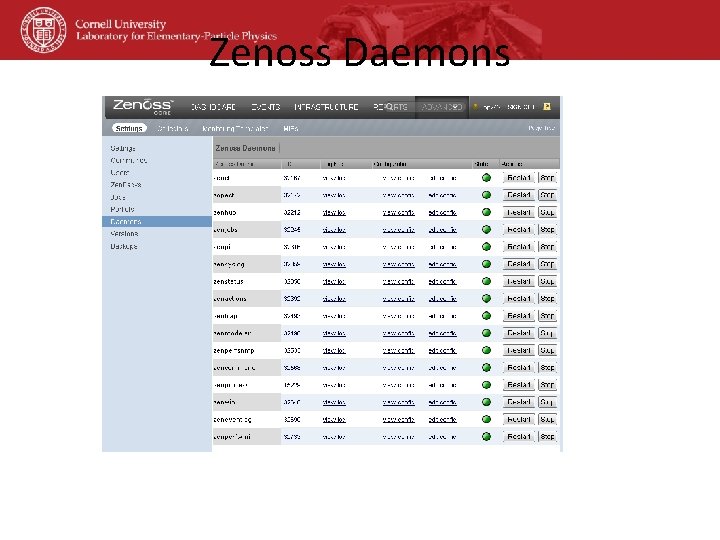Select Settings in the left sidebar
Screen dimensions: 720x540
pyautogui.click(x=123, y=148)
